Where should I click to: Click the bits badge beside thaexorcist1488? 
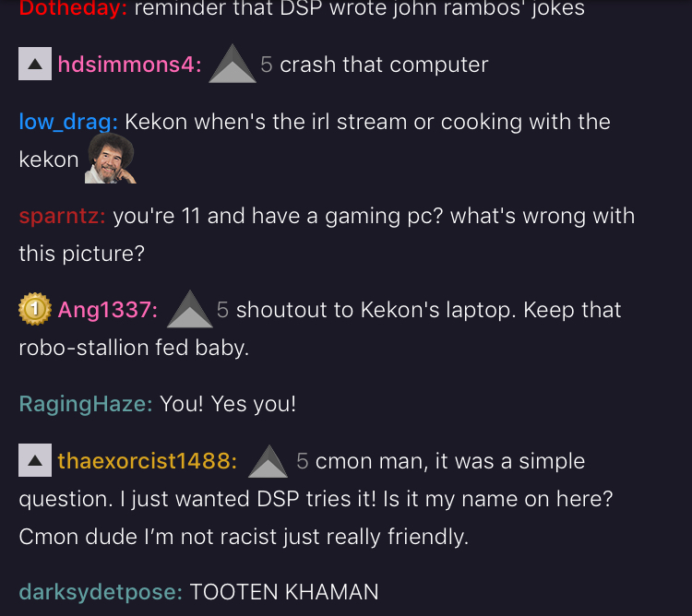point(35,460)
